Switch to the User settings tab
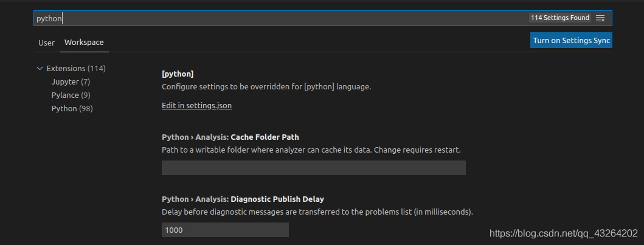Viewport: 644px width, 245px height. (x=46, y=43)
